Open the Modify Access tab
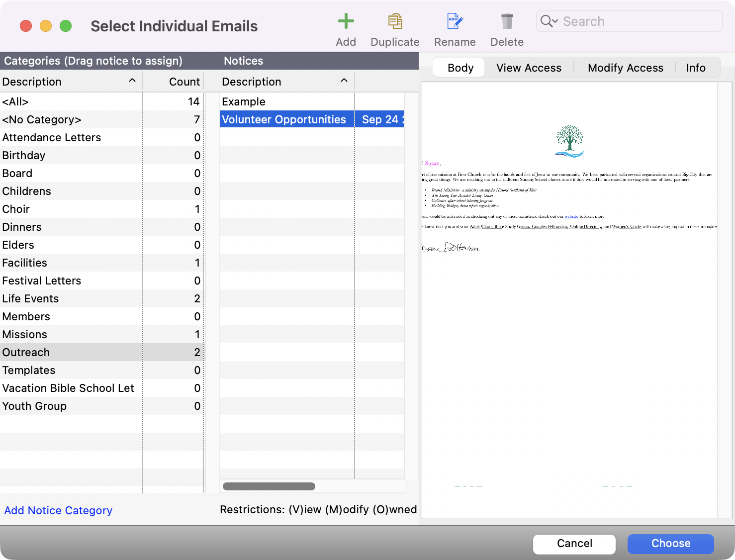Image resolution: width=735 pixels, height=560 pixels. tap(625, 68)
